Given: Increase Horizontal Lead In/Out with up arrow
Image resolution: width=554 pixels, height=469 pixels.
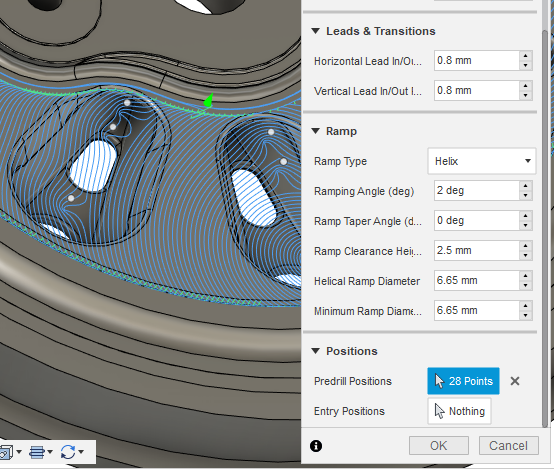Looking at the screenshot, I should 526,56.
